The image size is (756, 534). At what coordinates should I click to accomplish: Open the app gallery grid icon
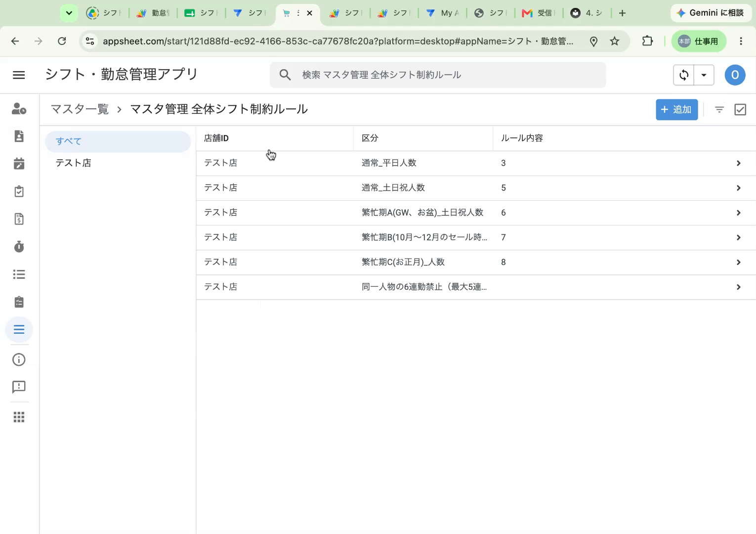(19, 417)
